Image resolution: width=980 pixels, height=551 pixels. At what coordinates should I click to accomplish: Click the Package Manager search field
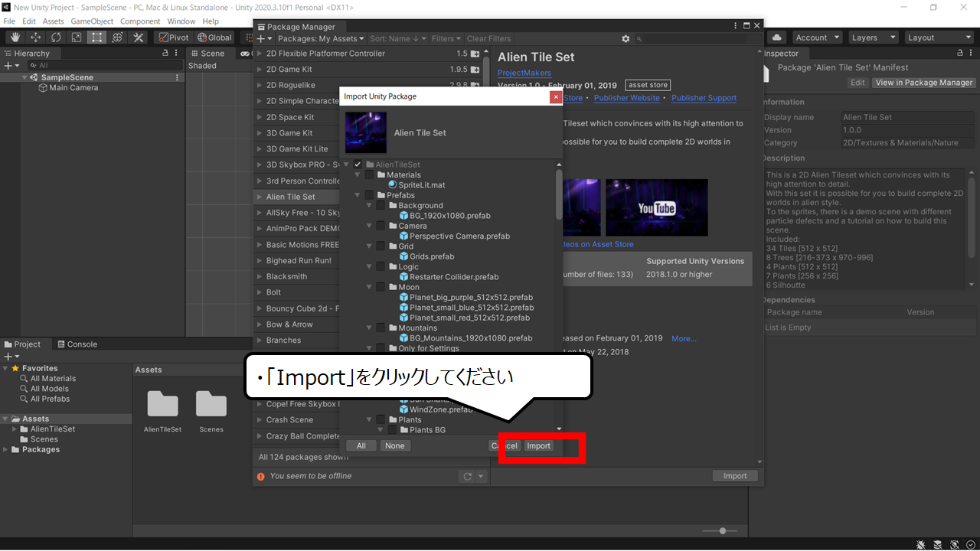[697, 38]
